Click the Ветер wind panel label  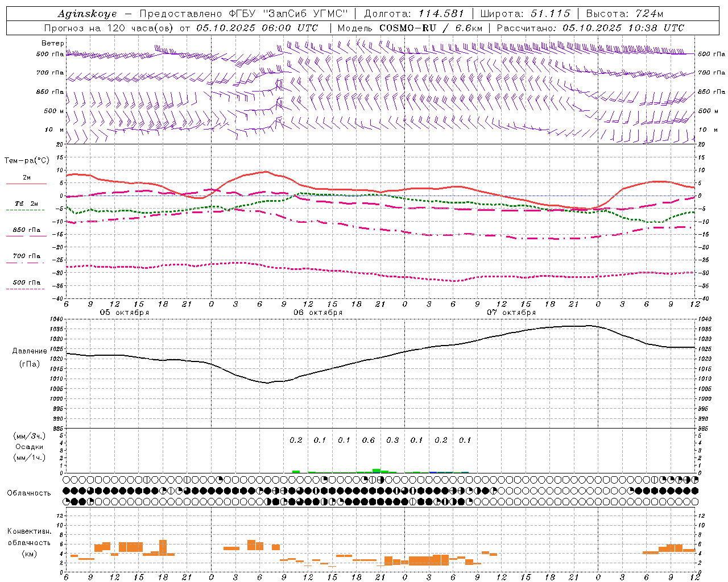click(x=53, y=43)
